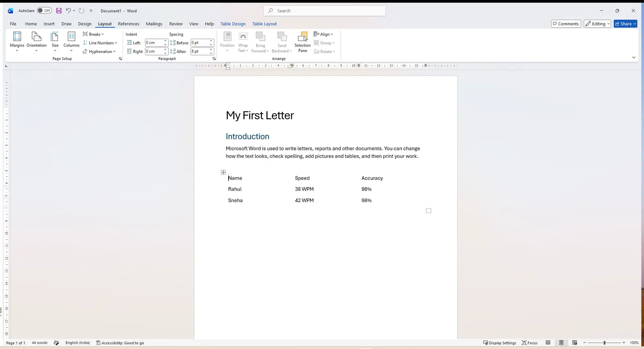Open the Draw tab
Viewport: 644px width, 349px height.
66,23
